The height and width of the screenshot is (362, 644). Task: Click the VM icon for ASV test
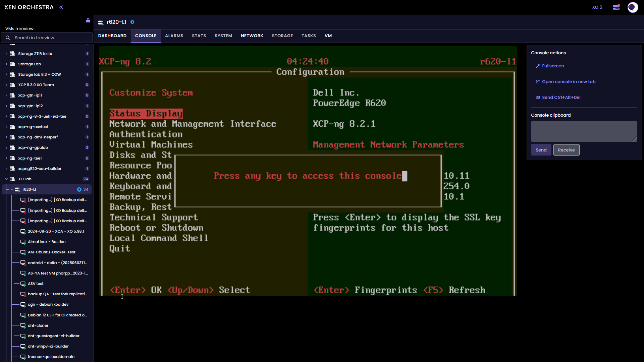[23, 284]
